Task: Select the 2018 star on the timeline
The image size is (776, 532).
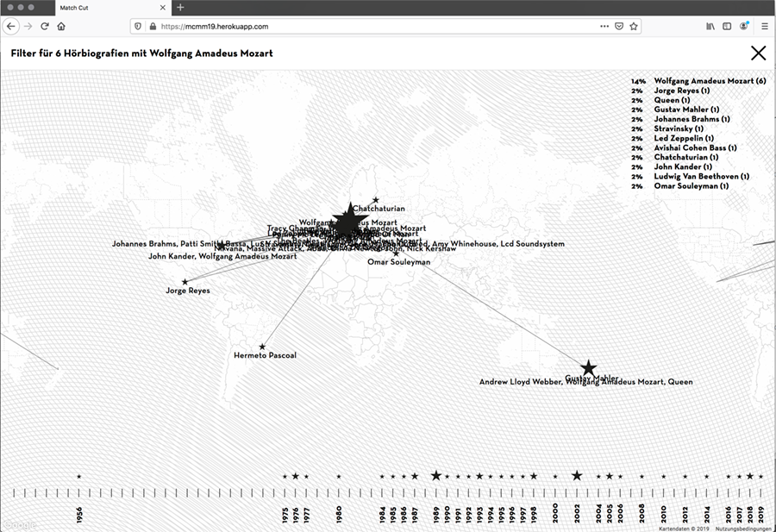Action: tap(750, 476)
